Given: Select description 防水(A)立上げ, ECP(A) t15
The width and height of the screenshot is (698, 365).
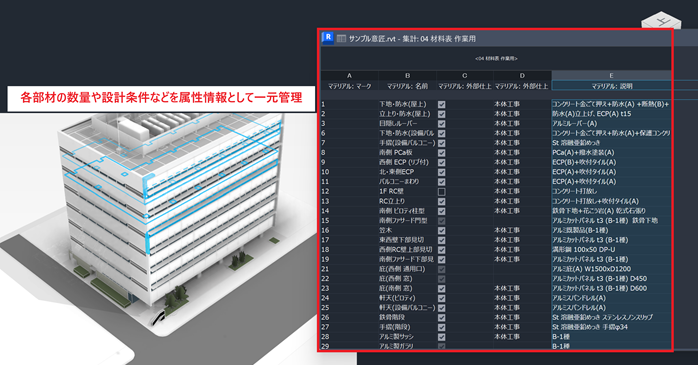Looking at the screenshot, I should coord(611,114).
